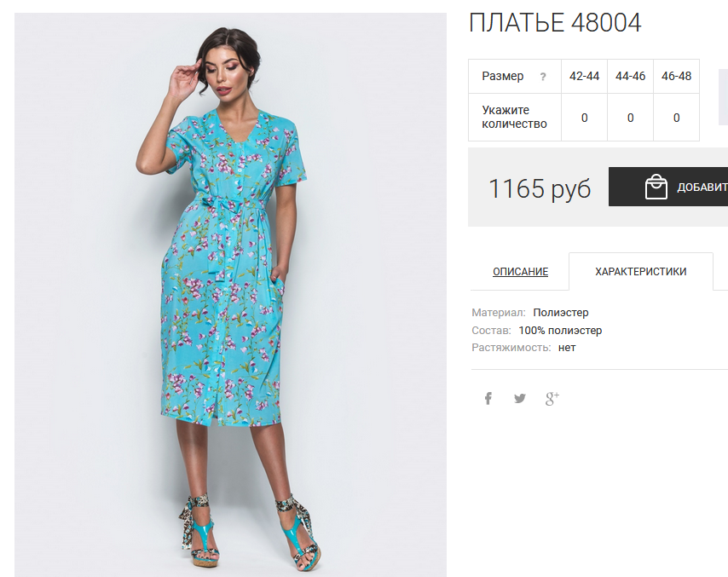Click Укажите количество row label

coord(514,117)
